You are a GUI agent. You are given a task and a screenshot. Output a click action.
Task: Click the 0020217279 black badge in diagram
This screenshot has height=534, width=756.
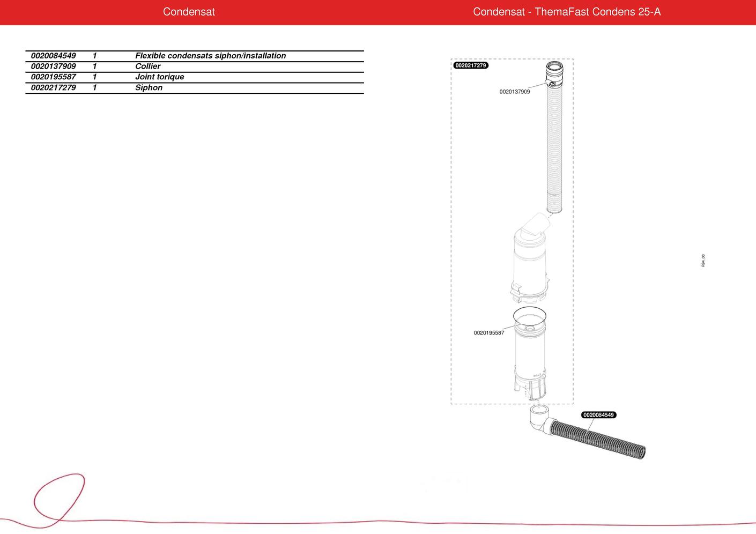(x=471, y=65)
